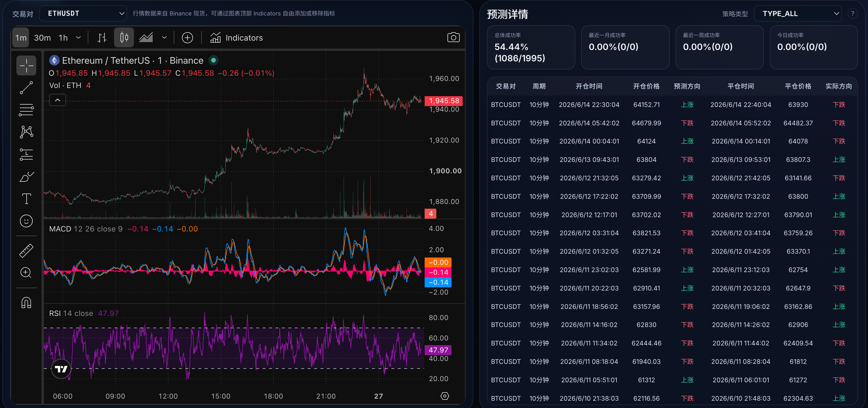Select the row opened 2026/6/11 23:02:03
Viewport: 868px width, 408px height.
[672, 270]
